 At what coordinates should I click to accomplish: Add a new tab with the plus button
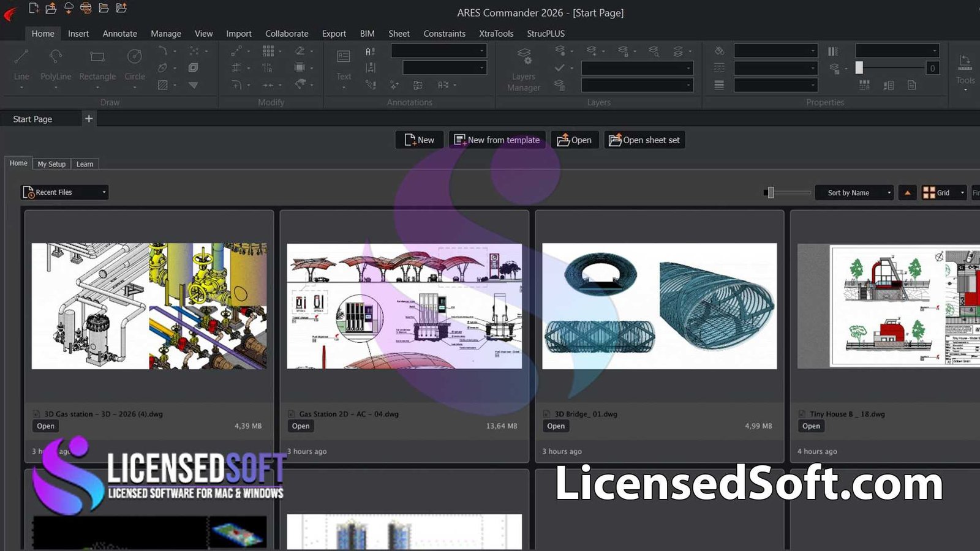click(x=89, y=119)
